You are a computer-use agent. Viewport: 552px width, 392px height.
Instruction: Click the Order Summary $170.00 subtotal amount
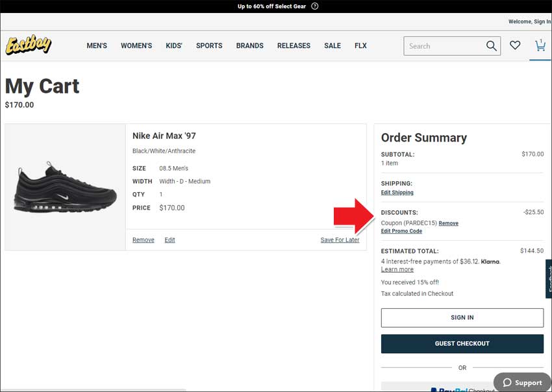pyautogui.click(x=533, y=154)
